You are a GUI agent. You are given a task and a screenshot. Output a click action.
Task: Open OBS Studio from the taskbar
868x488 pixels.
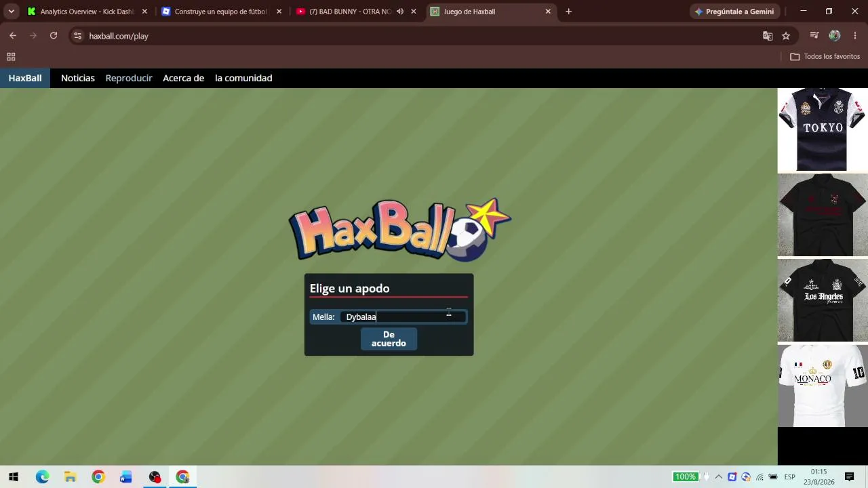pos(155,477)
